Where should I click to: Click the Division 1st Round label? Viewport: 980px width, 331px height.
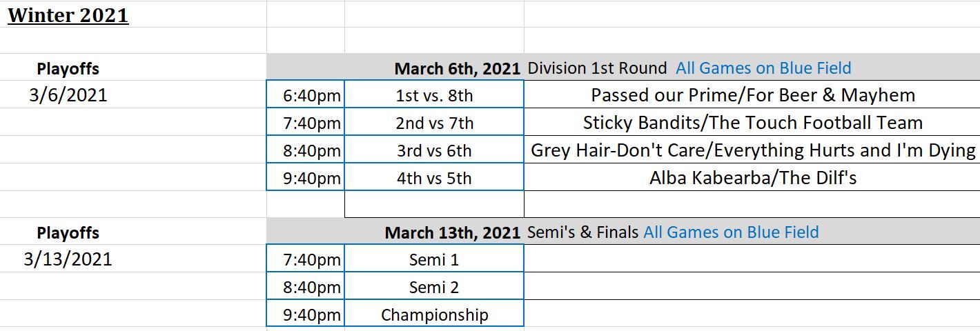[x=597, y=68]
